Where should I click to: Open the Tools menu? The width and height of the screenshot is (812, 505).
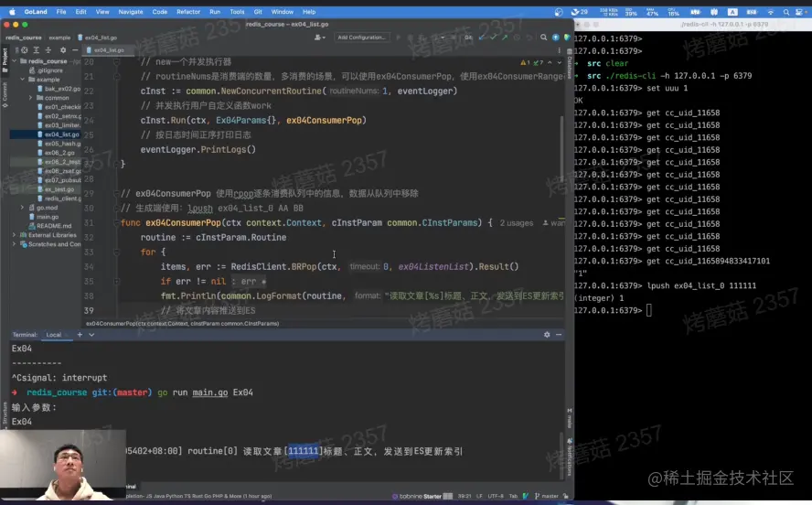point(237,11)
